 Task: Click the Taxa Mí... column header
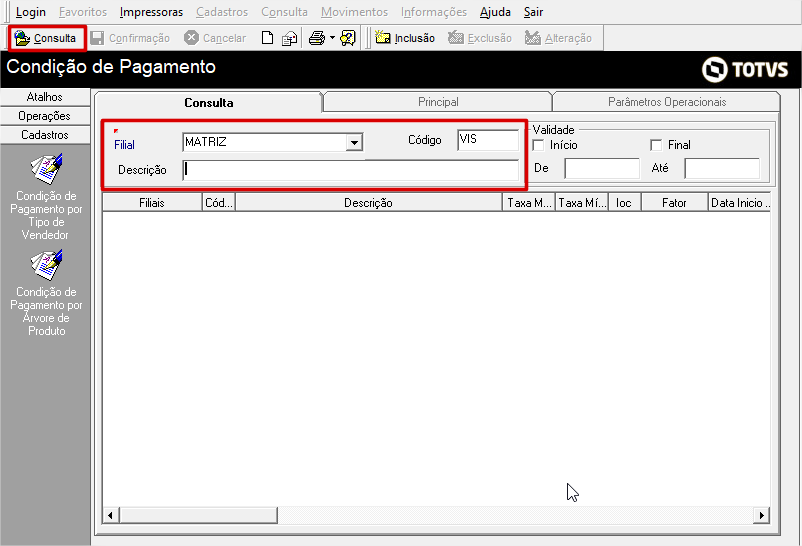click(x=582, y=203)
